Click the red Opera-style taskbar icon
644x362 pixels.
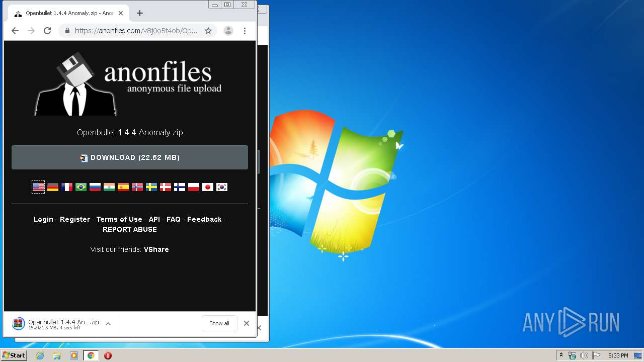pos(108,355)
